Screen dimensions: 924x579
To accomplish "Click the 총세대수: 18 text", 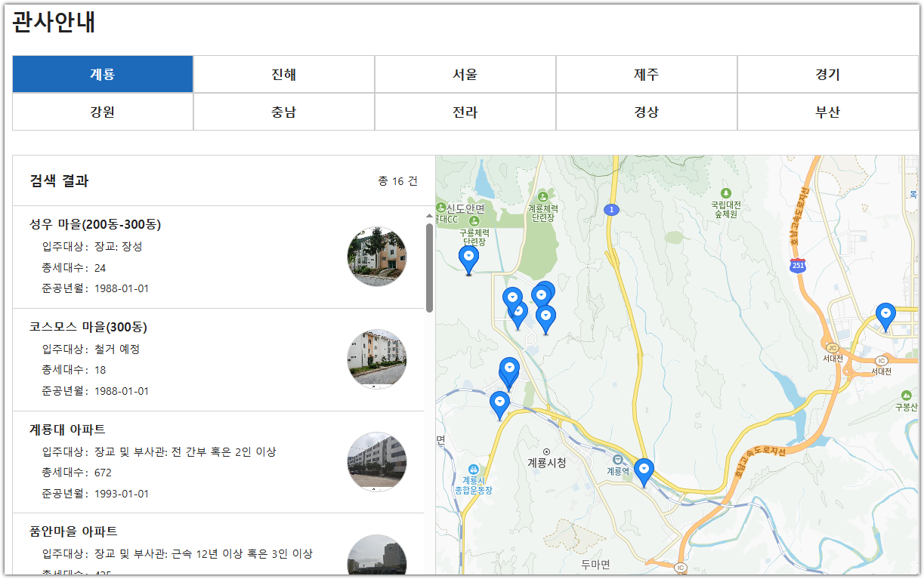I will 74,370.
